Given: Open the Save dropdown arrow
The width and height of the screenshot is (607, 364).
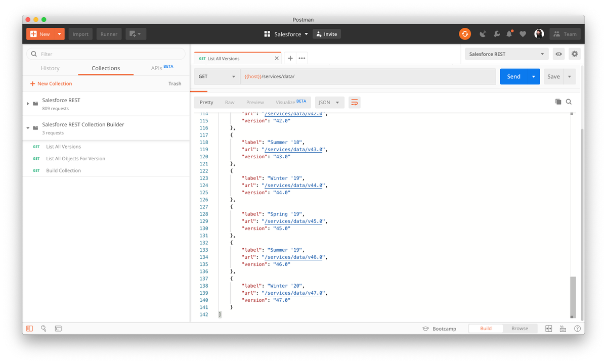Looking at the screenshot, I should click(570, 76).
